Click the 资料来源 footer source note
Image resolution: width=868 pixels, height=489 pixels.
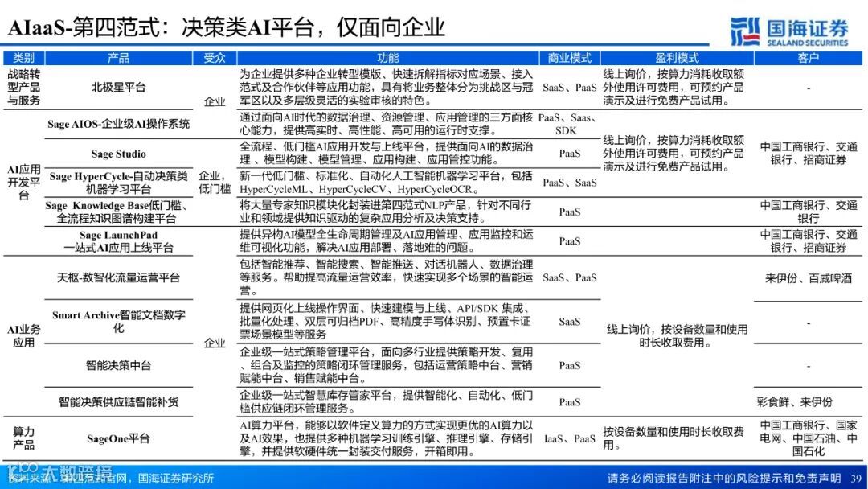tap(111, 478)
